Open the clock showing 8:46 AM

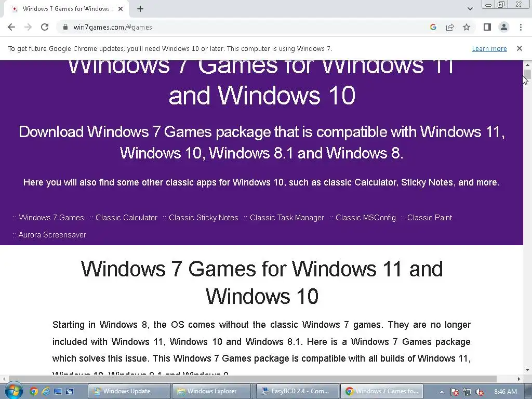505,392
